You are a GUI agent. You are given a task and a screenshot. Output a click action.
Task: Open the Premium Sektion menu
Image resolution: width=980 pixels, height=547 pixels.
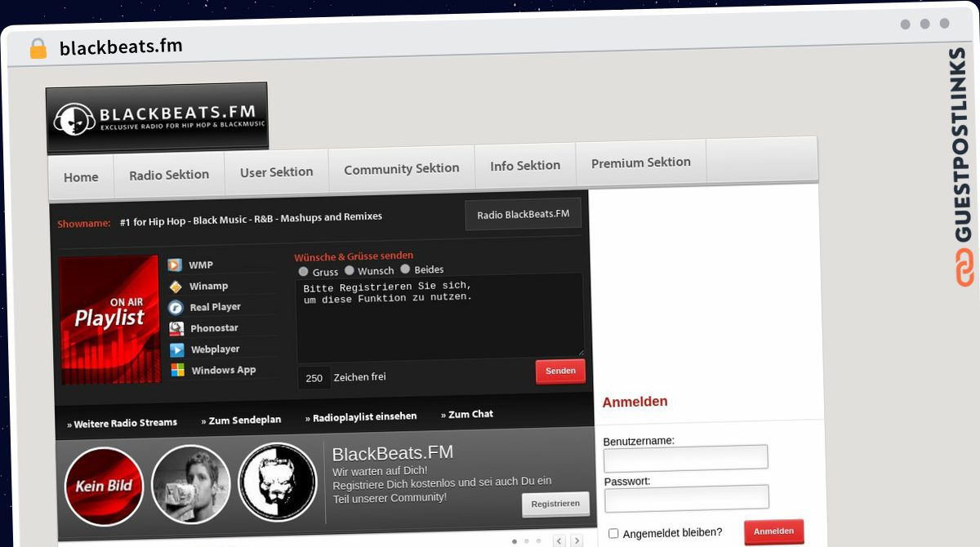coord(641,162)
